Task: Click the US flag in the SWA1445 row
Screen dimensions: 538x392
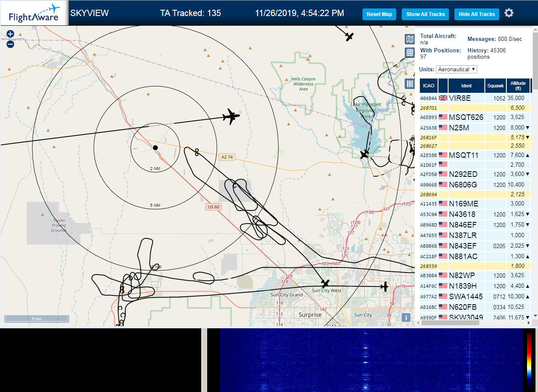Action: coord(443,296)
